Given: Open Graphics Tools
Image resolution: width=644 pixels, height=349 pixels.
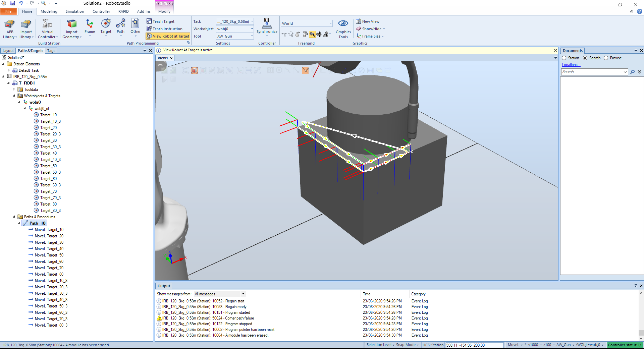Looking at the screenshot, I should (x=343, y=29).
